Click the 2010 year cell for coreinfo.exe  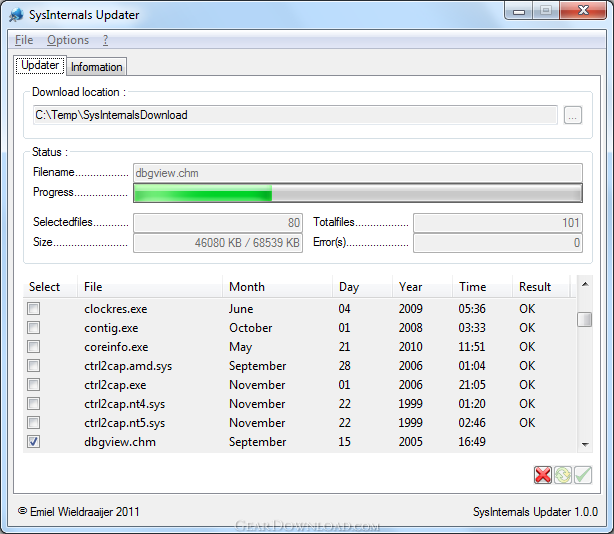(410, 347)
